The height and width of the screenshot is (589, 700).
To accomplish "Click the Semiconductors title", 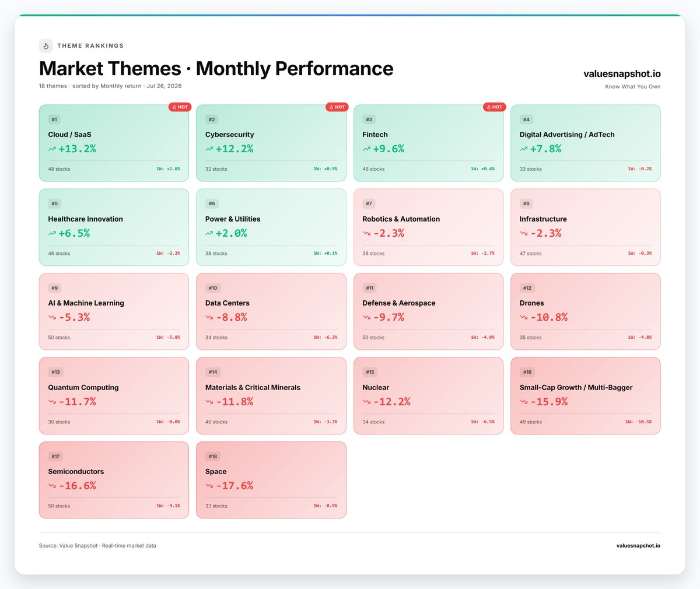I will tap(76, 472).
